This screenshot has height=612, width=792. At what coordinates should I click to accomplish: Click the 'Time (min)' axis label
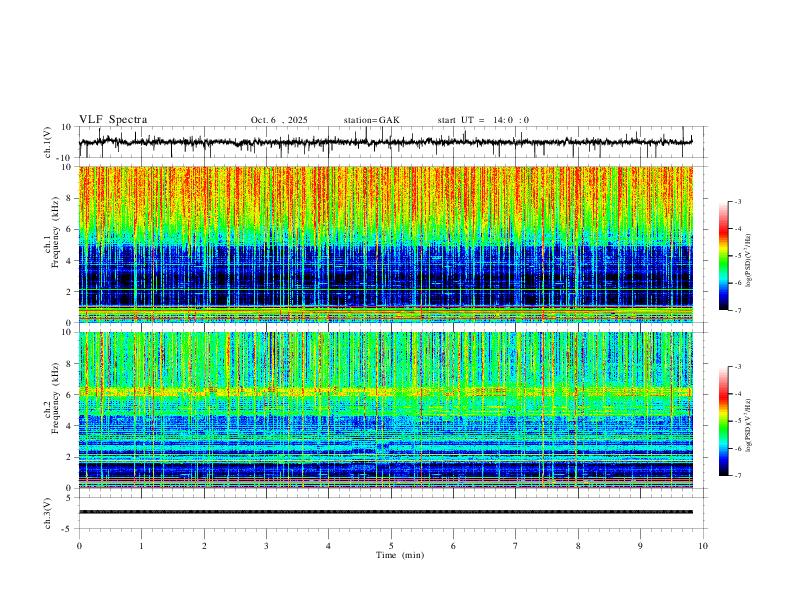(400, 555)
